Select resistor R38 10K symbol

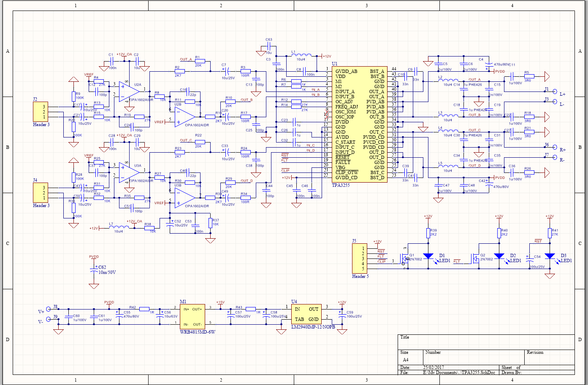(149, 228)
